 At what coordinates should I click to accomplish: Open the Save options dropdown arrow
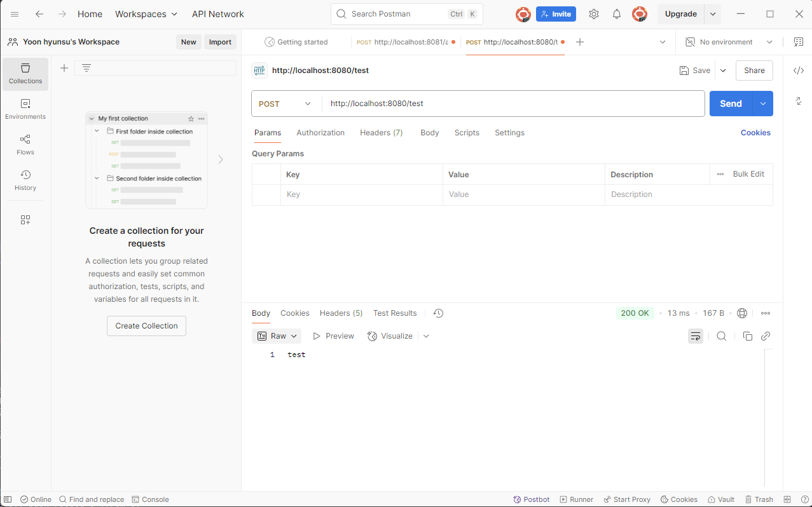(x=723, y=71)
